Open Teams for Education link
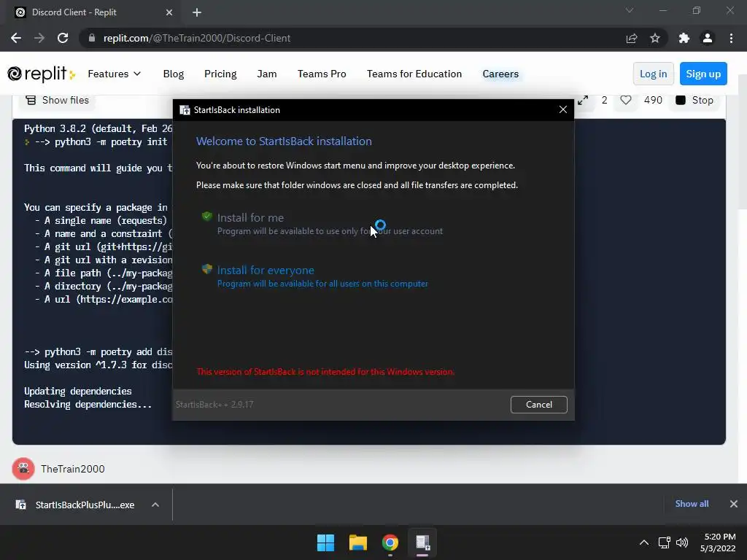This screenshot has width=747, height=560. click(414, 74)
